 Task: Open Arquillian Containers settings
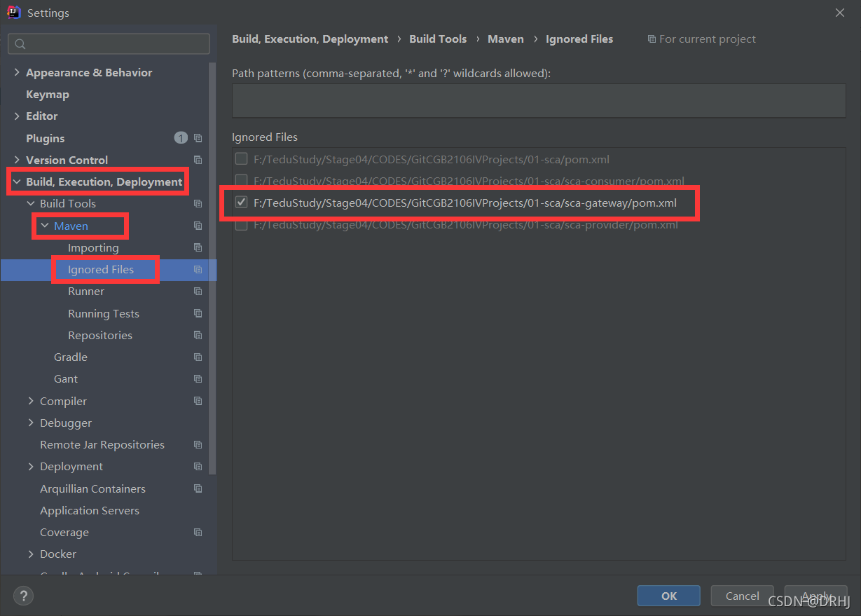92,488
